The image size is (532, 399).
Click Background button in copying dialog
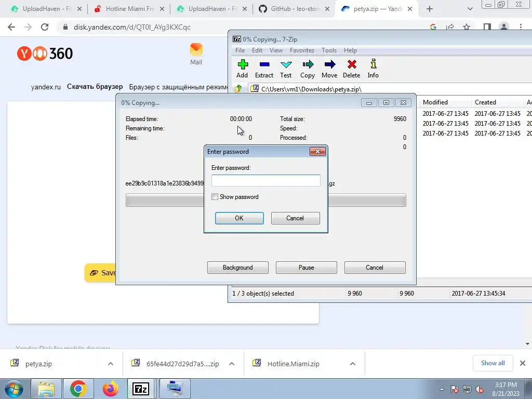pos(237,268)
